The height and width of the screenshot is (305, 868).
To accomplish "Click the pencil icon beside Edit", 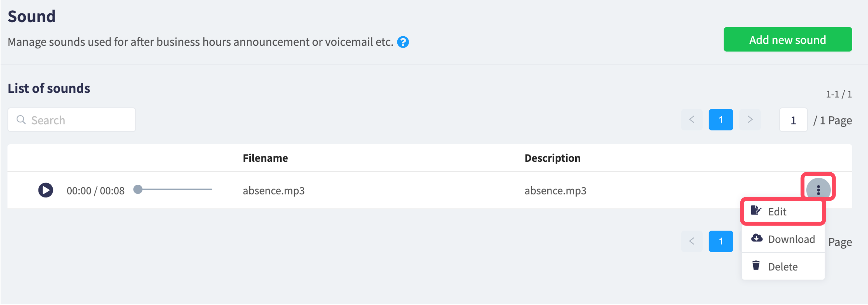I will (x=756, y=211).
